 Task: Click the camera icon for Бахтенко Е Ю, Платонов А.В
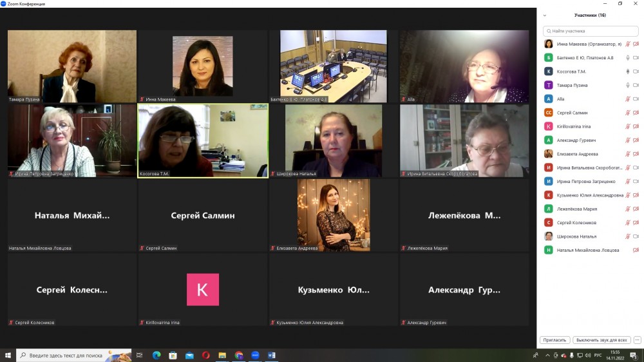(636, 57)
